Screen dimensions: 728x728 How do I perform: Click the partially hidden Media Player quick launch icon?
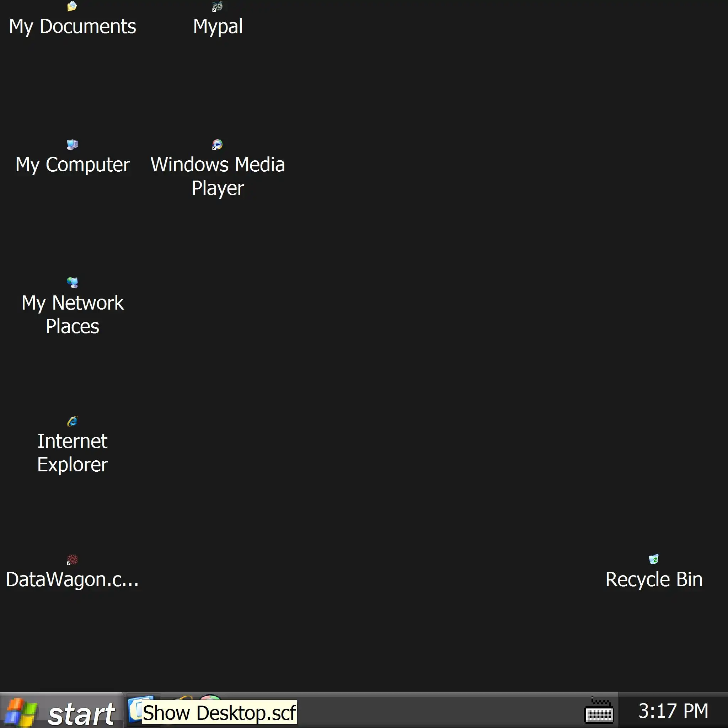pos(210,696)
